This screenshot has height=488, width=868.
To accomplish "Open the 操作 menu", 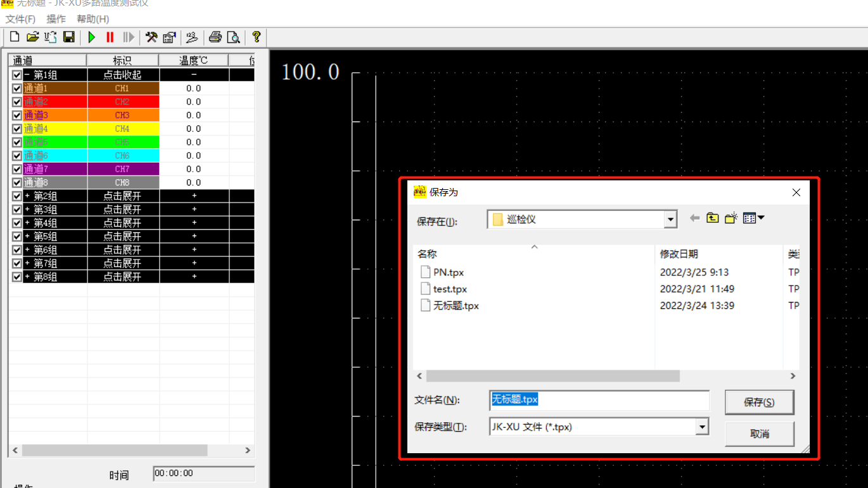I will (56, 19).
